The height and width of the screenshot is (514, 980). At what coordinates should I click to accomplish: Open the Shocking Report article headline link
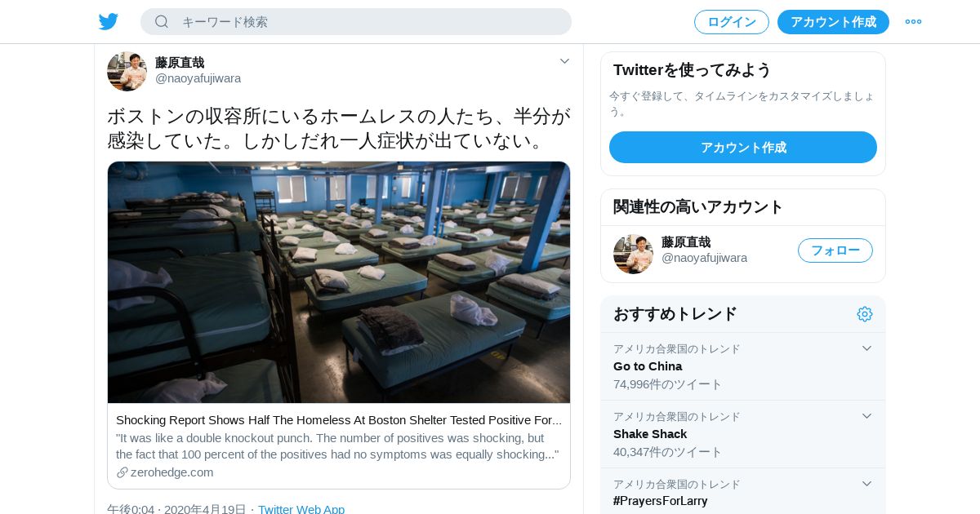339,420
